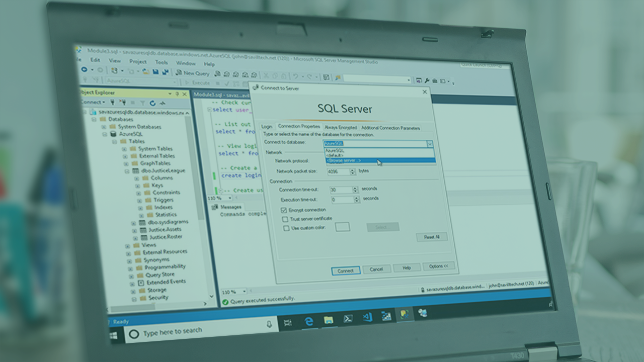Open the Tools menu

(162, 62)
